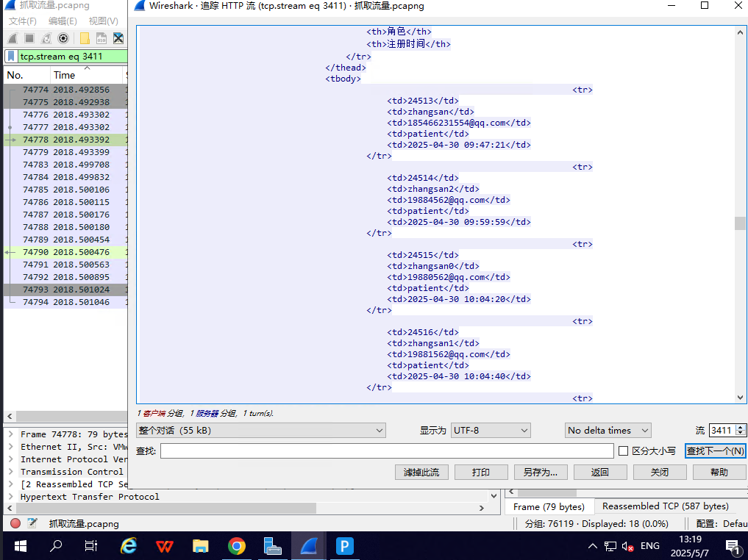748x560 pixels.
Task: Open the Windows Start menu
Action: point(21,546)
